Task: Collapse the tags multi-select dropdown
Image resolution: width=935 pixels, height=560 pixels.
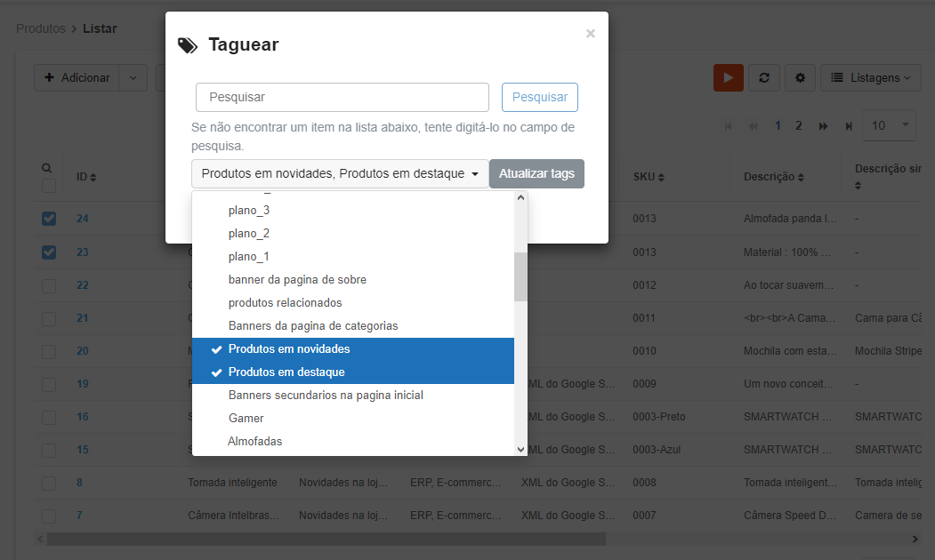Action: click(340, 174)
